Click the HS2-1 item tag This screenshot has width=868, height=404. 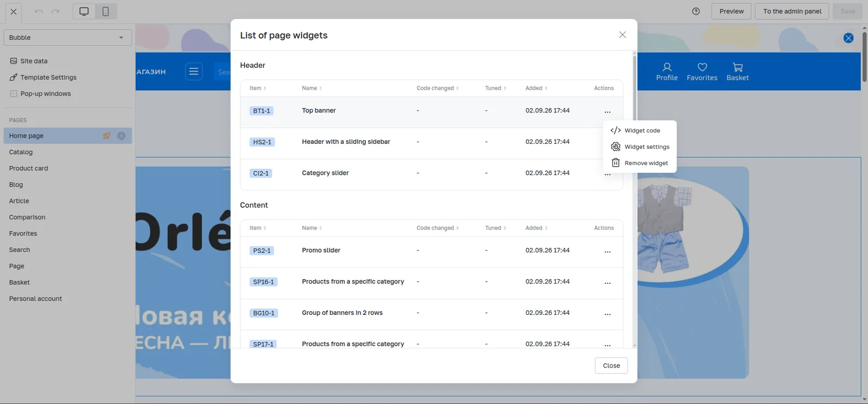262,142
